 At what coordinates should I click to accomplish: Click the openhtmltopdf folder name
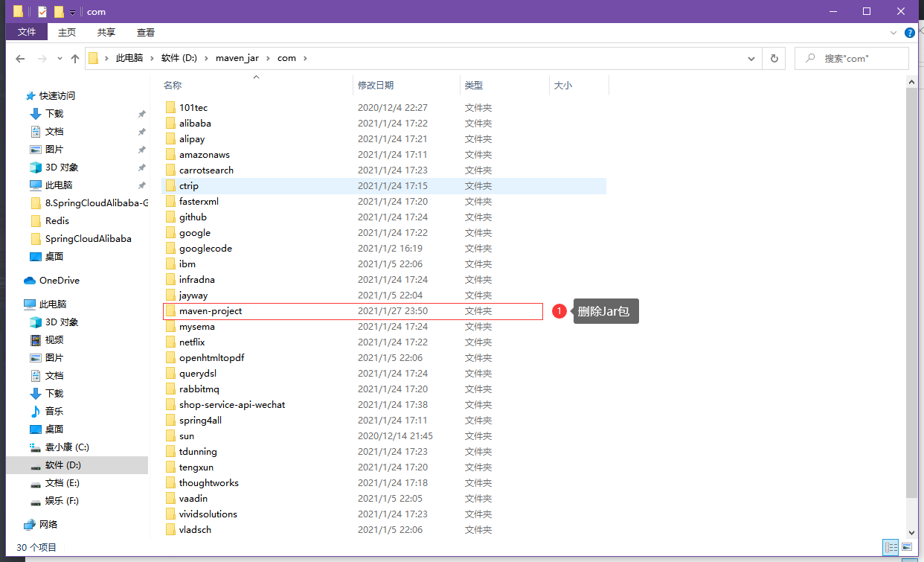point(211,357)
